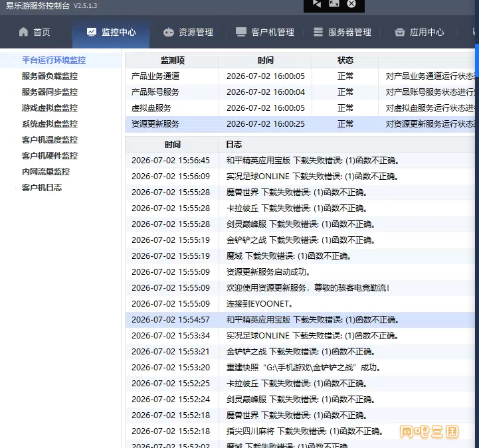Screen dimensions: 479x448
Task: Select 客户机温度监控 in the left list
Action: [50, 140]
